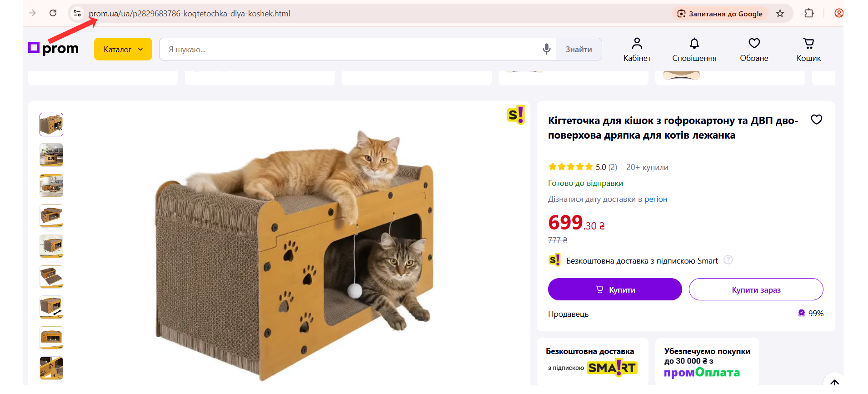Open the Каталог dropdown
This screenshot has height=394, width=868.
click(123, 50)
